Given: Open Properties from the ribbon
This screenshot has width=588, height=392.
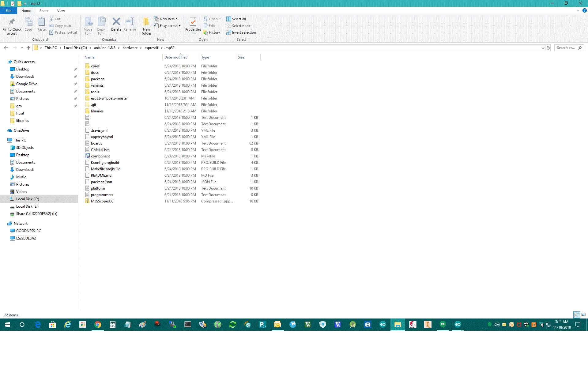Looking at the screenshot, I should (x=193, y=26).
